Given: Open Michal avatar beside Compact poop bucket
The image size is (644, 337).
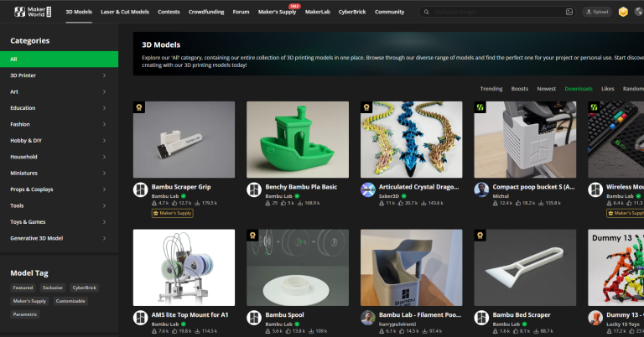Looking at the screenshot, I should pos(481,189).
